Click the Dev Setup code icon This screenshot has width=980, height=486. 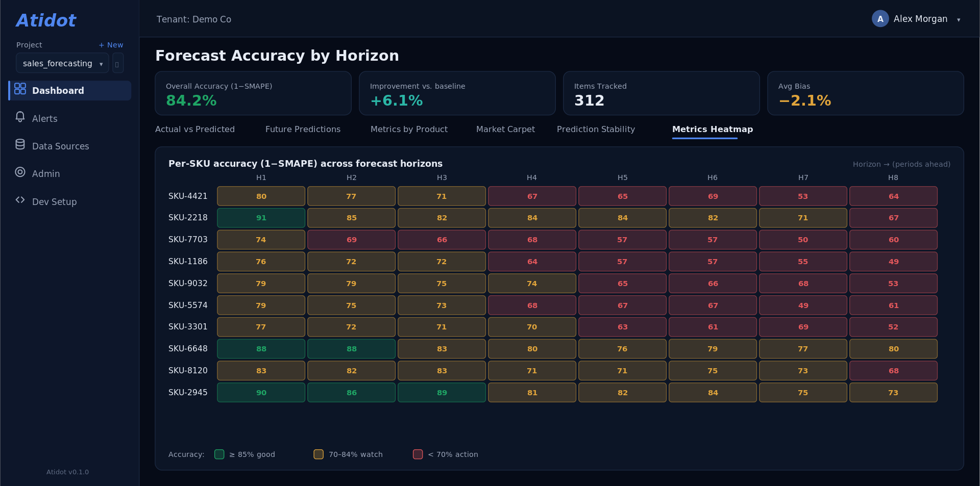20,200
